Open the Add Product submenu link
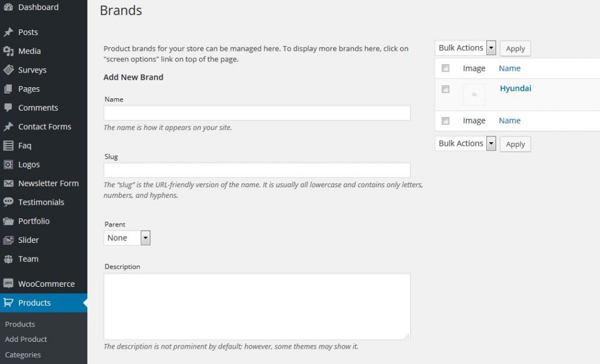The image size is (600, 364). [26, 339]
